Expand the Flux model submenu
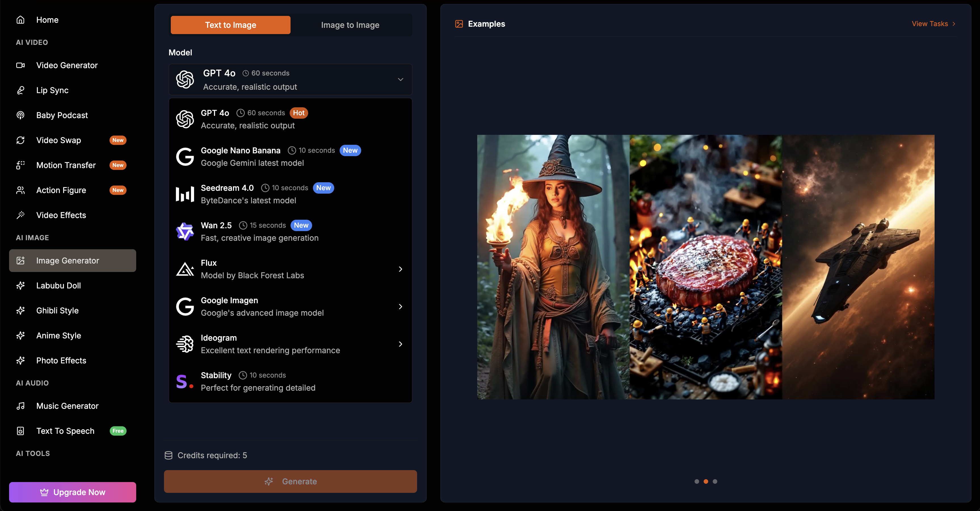 point(400,269)
